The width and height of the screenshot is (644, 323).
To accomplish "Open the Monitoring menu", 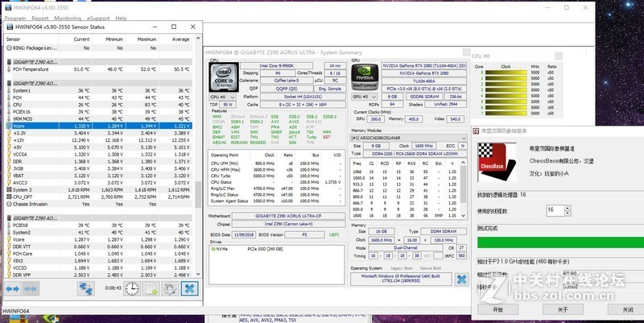I will point(68,18).
